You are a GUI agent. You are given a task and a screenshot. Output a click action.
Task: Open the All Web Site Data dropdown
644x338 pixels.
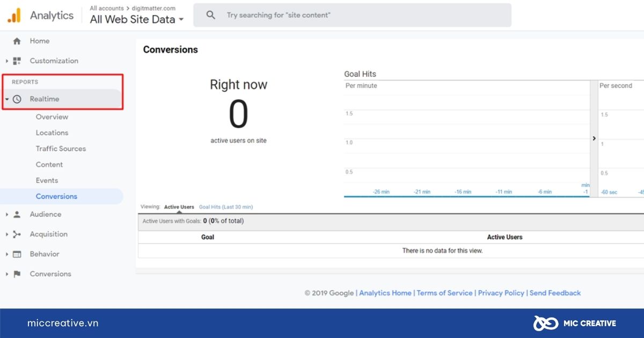pyautogui.click(x=137, y=19)
